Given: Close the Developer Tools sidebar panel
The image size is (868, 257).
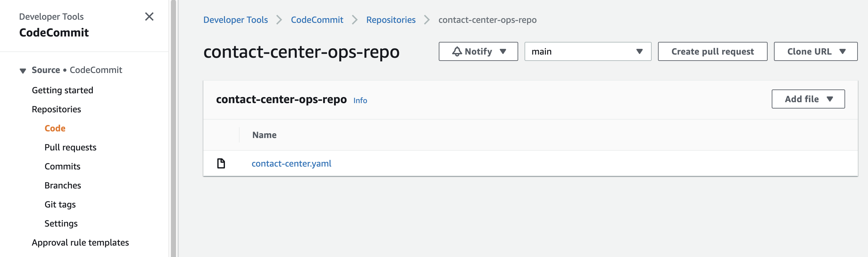Looking at the screenshot, I should coord(149,16).
